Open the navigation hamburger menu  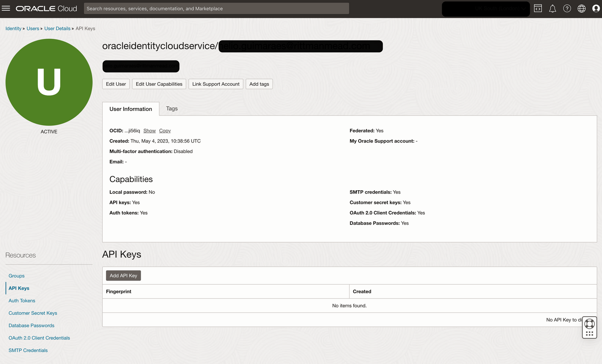(x=6, y=8)
